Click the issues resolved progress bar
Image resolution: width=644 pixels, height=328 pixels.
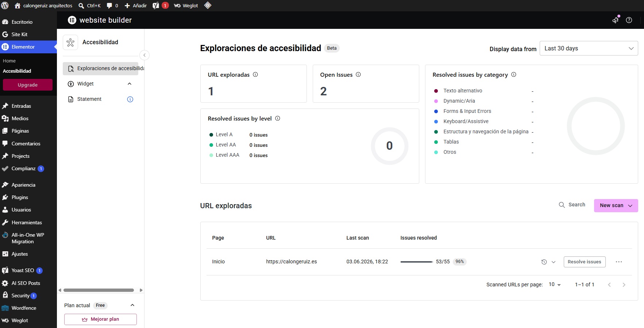pyautogui.click(x=417, y=262)
